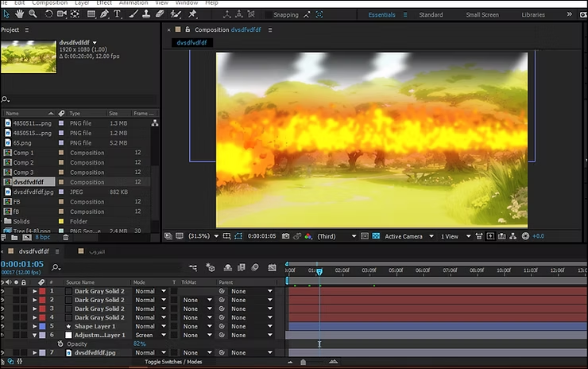
Task: Click the reset exposure icon in viewer
Action: pyautogui.click(x=525, y=236)
